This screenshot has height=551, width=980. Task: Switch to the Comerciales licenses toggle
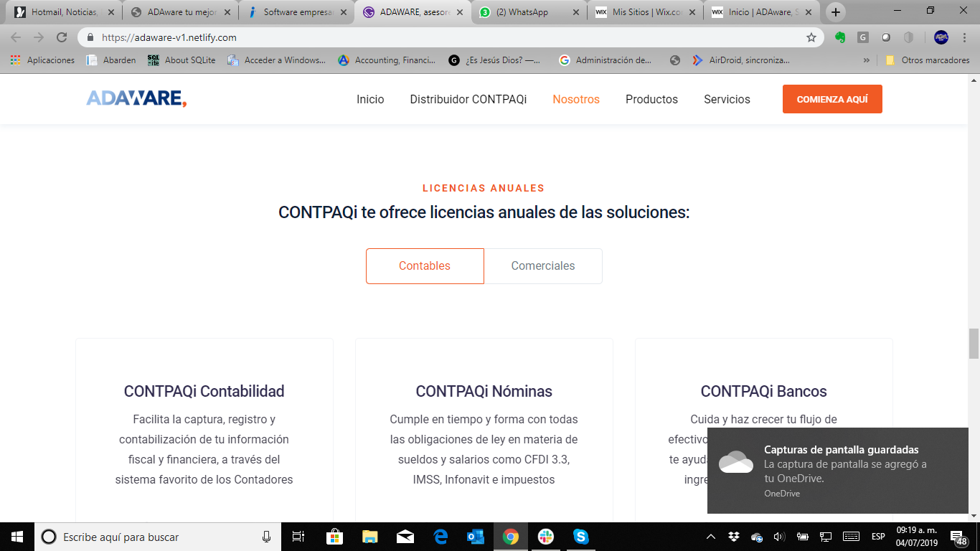pos(543,266)
